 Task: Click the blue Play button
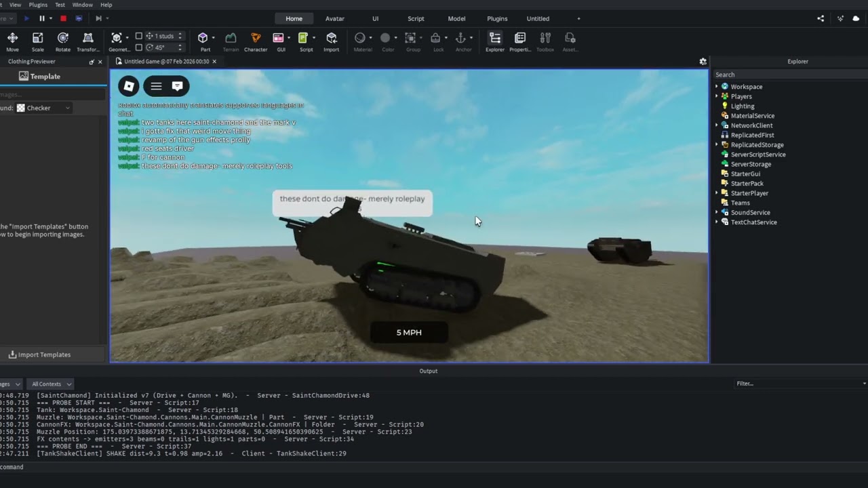pyautogui.click(x=26, y=18)
